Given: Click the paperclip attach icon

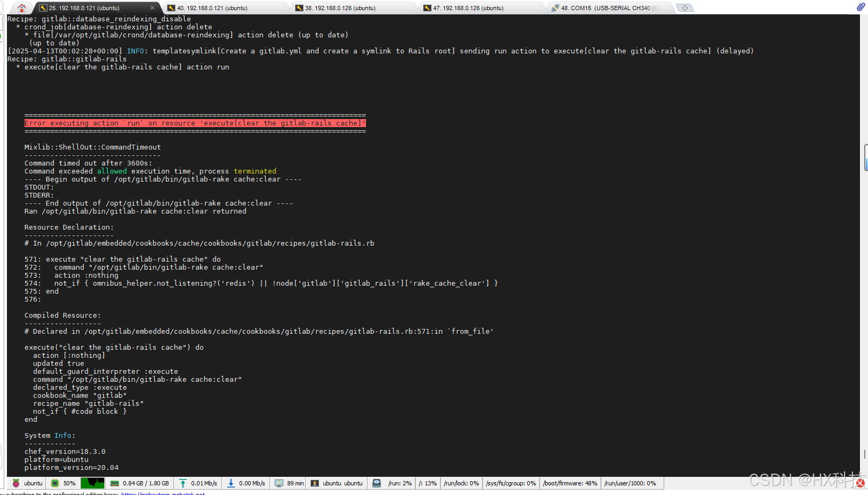Looking at the screenshot, I should point(861,7).
